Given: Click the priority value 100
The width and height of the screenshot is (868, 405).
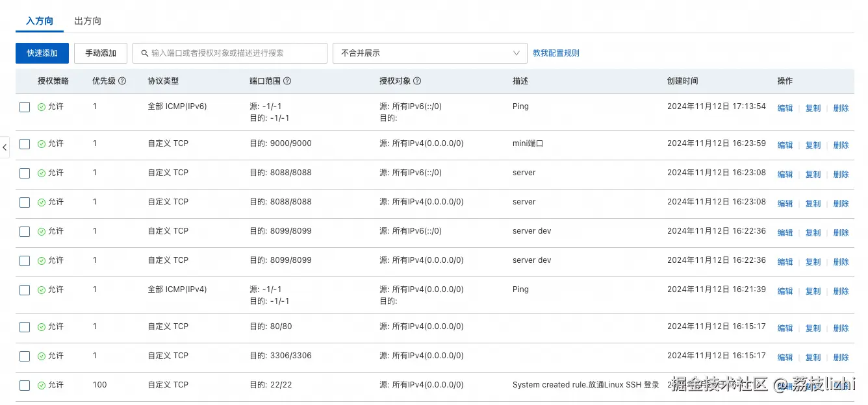Looking at the screenshot, I should pyautogui.click(x=99, y=385).
